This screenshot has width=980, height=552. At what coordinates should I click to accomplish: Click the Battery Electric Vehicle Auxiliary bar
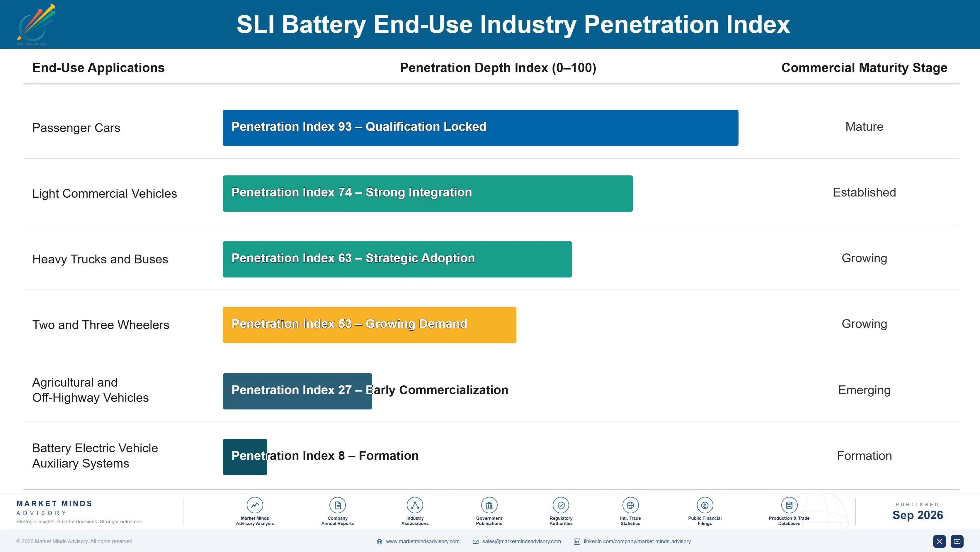point(245,457)
